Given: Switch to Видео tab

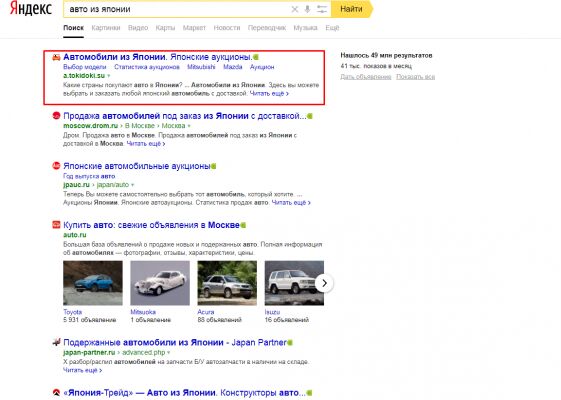Looking at the screenshot, I should [x=138, y=28].
